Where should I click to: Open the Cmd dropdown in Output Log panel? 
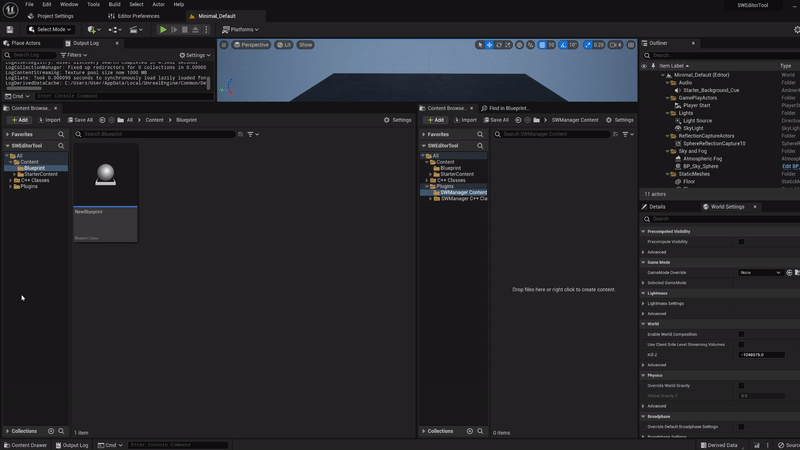[17, 96]
